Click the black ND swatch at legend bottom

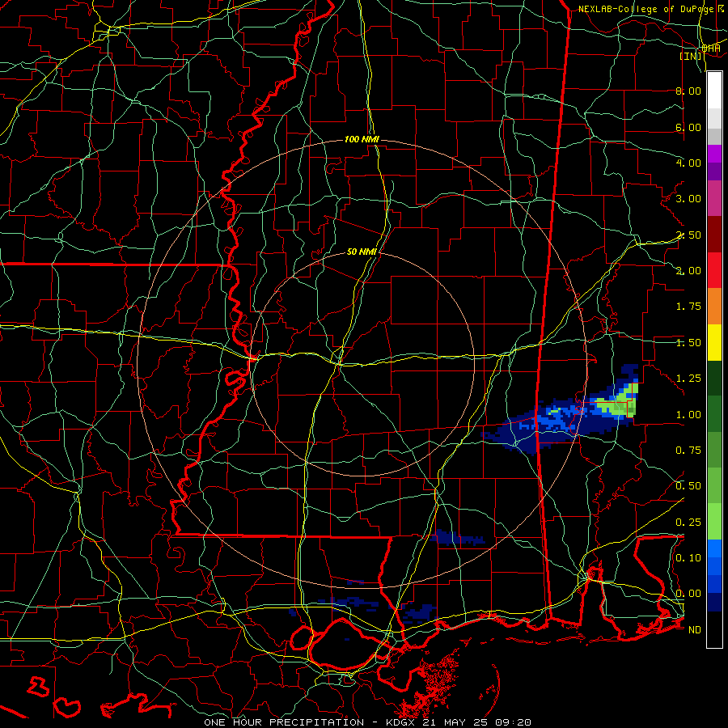714,629
